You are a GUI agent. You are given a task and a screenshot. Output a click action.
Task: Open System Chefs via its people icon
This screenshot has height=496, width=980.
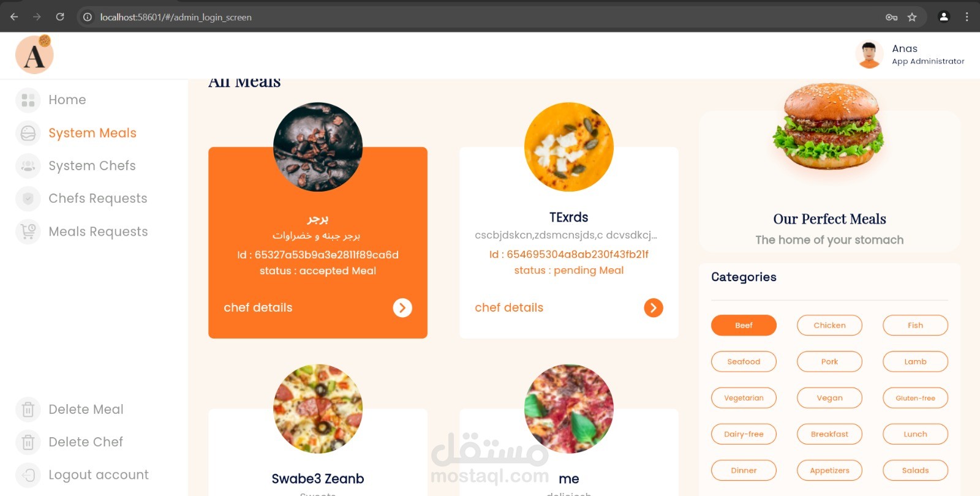tap(28, 166)
